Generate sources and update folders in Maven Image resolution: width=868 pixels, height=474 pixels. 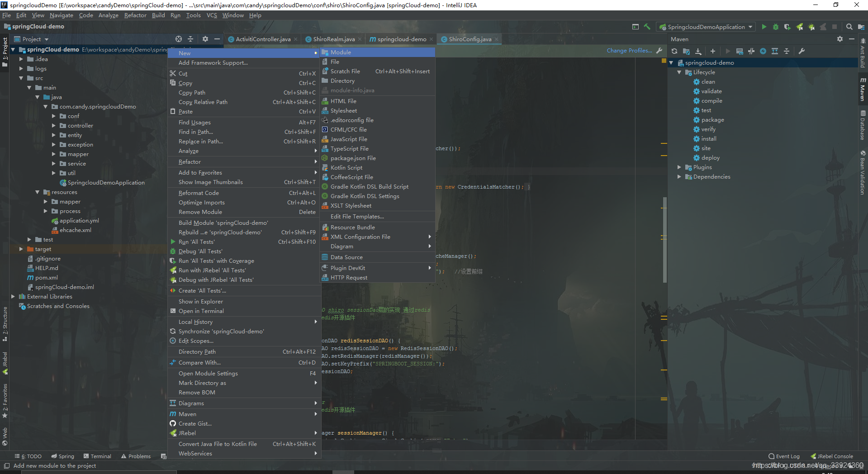[x=686, y=51]
